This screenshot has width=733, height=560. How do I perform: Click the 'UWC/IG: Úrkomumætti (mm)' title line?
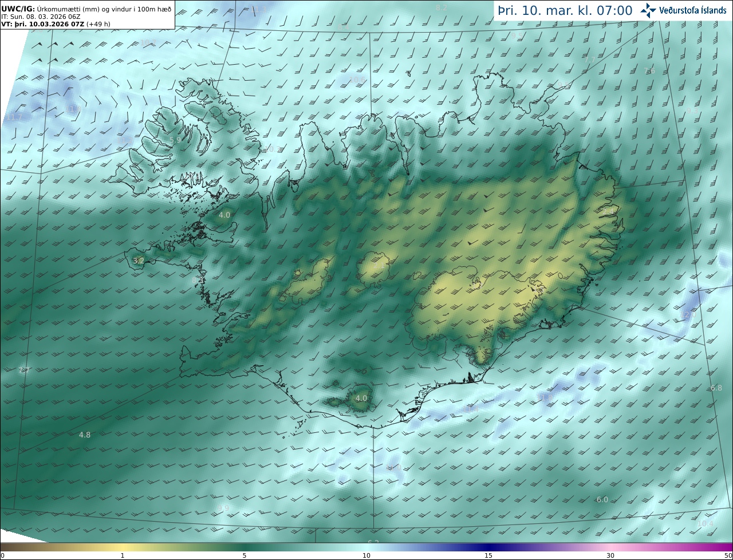[86, 9]
